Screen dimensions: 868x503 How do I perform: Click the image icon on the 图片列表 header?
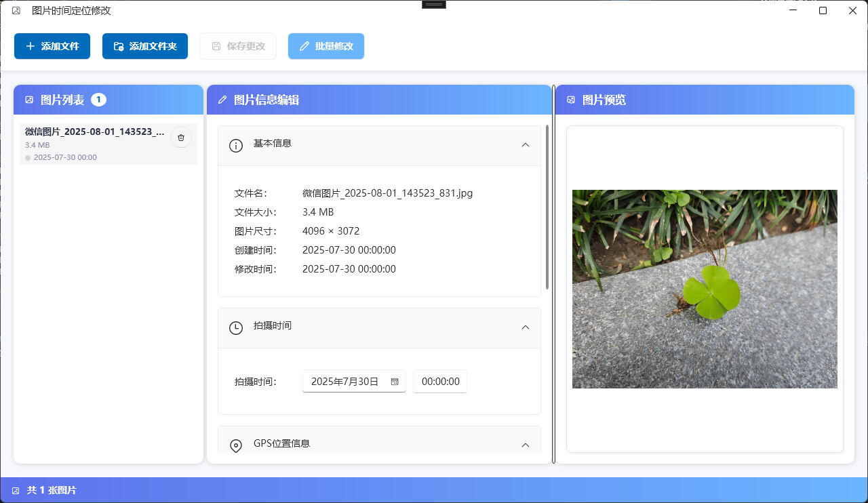pyautogui.click(x=28, y=99)
